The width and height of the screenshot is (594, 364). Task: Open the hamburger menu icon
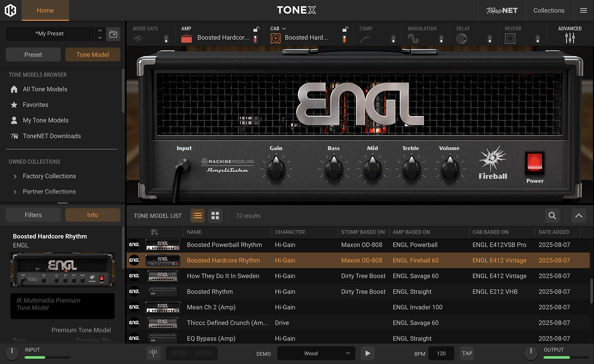tap(583, 10)
